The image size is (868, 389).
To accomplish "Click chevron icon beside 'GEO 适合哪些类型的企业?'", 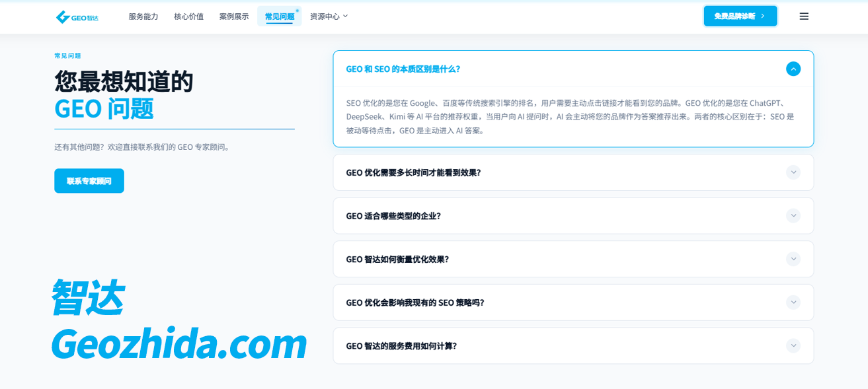I will click(x=793, y=216).
